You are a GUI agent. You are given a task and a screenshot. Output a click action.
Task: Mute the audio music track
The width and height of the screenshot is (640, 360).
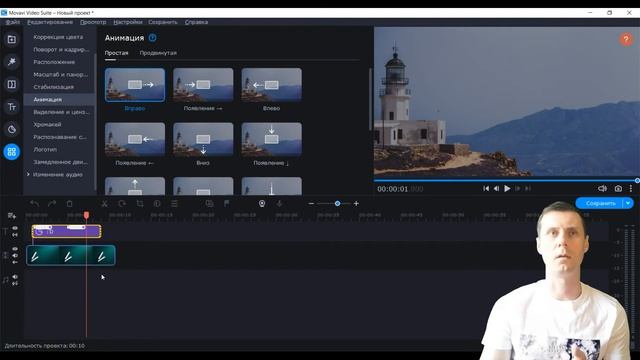(15, 277)
